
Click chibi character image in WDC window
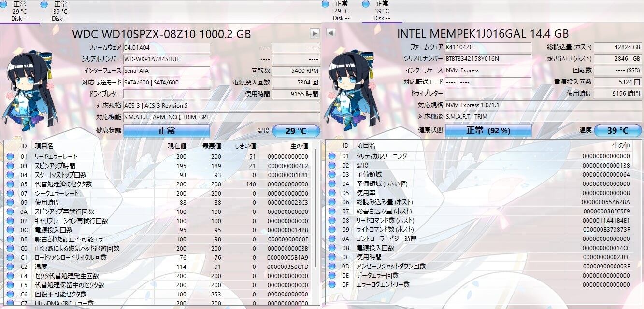click(31, 91)
